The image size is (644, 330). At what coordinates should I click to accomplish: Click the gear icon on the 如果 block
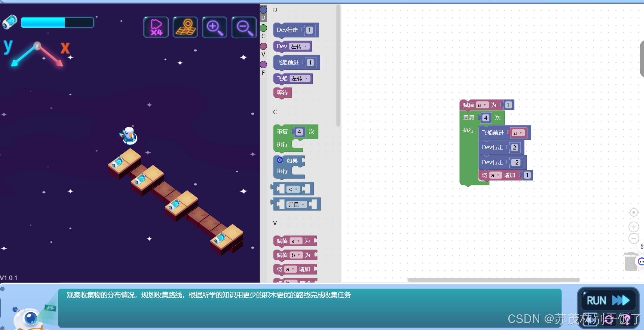(x=280, y=160)
